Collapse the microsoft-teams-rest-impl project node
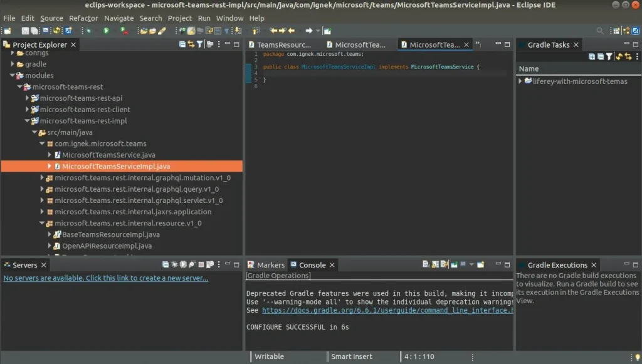Screen dimensions: 642x364 (x=27, y=121)
